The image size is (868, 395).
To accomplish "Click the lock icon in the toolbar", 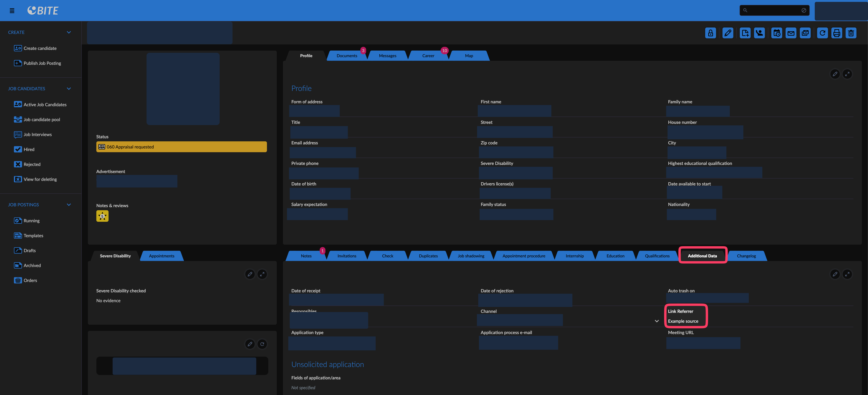I will click(x=710, y=33).
